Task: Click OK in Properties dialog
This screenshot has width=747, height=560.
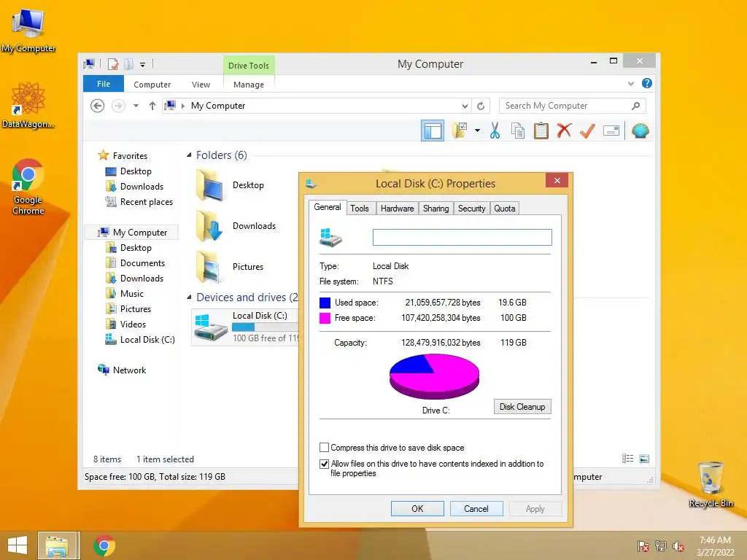Action: pos(417,508)
